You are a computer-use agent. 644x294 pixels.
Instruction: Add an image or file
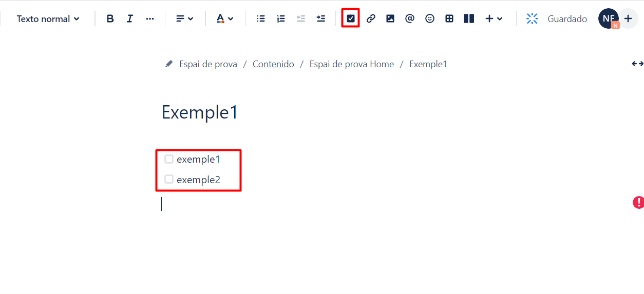390,18
